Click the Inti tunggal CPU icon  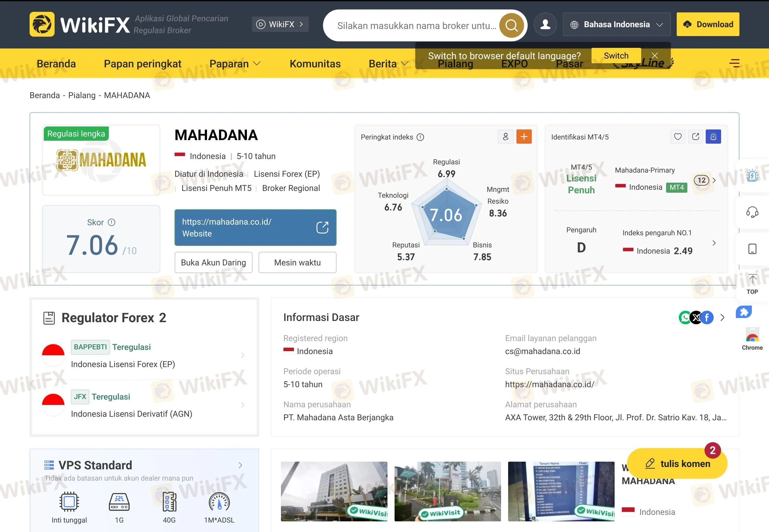pos(69,501)
